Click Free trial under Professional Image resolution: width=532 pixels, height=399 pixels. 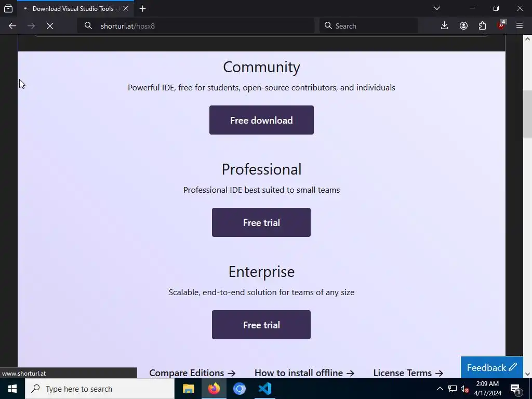[x=261, y=222]
